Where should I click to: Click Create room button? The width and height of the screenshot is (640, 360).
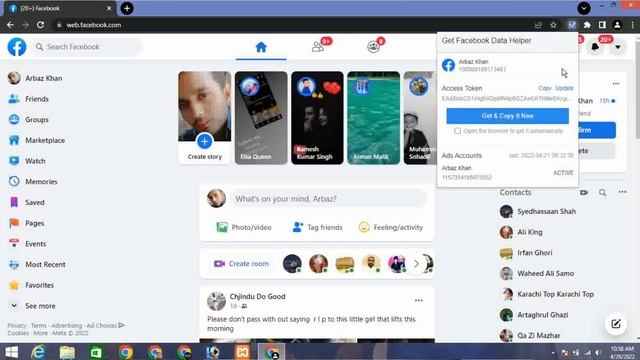tap(242, 264)
